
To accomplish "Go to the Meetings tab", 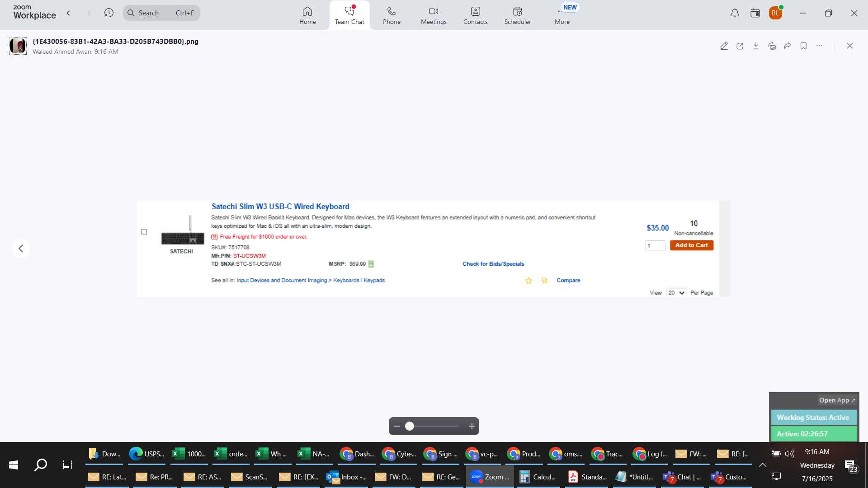I will tap(434, 15).
